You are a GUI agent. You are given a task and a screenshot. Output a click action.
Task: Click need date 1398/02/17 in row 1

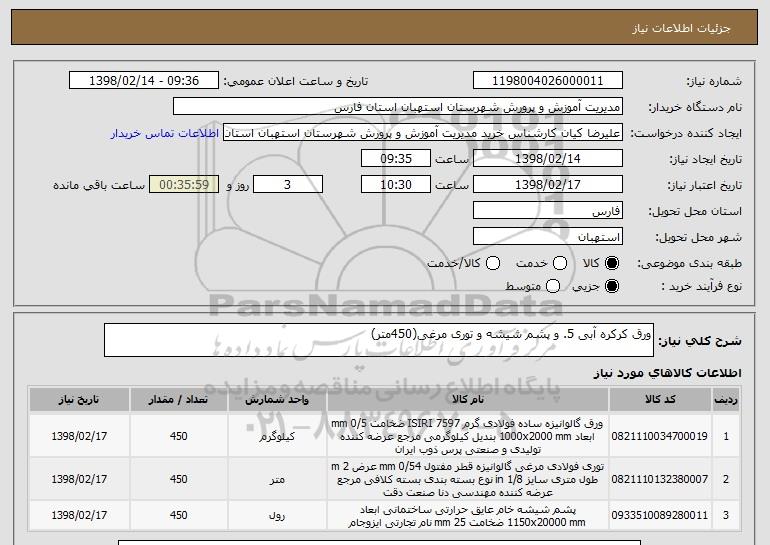[79, 436]
